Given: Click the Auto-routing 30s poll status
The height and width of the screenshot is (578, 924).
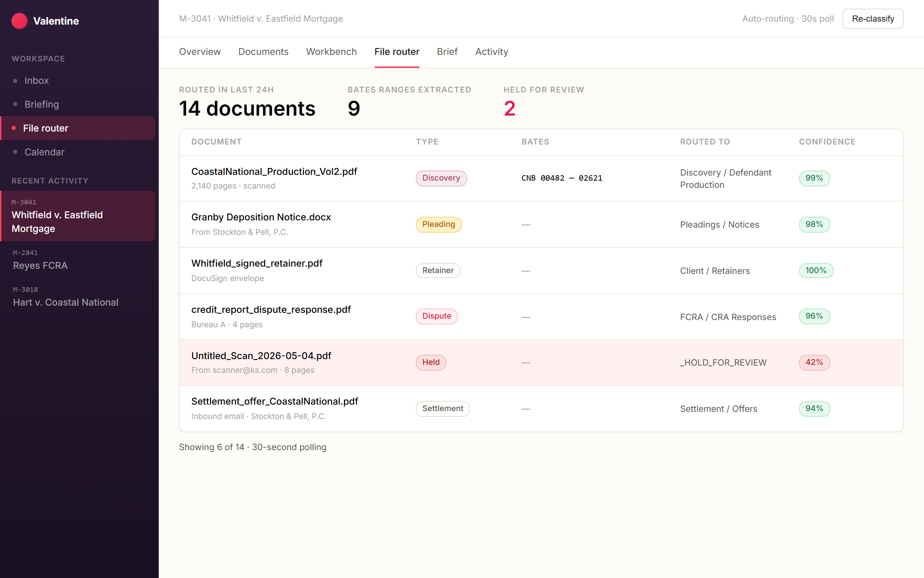Looking at the screenshot, I should click(788, 19).
